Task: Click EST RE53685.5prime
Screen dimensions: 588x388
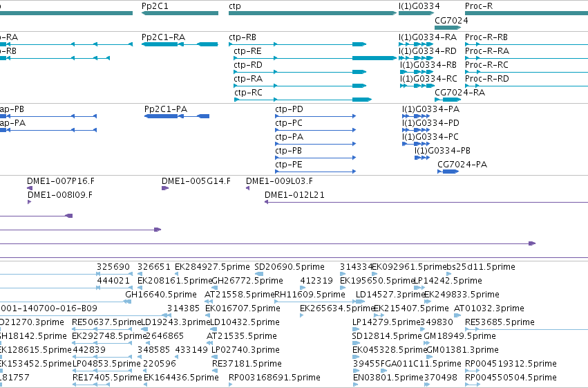Action: point(500,322)
